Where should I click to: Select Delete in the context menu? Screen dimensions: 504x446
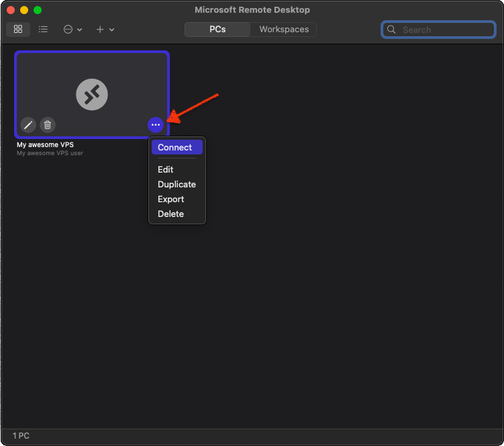pyautogui.click(x=170, y=214)
